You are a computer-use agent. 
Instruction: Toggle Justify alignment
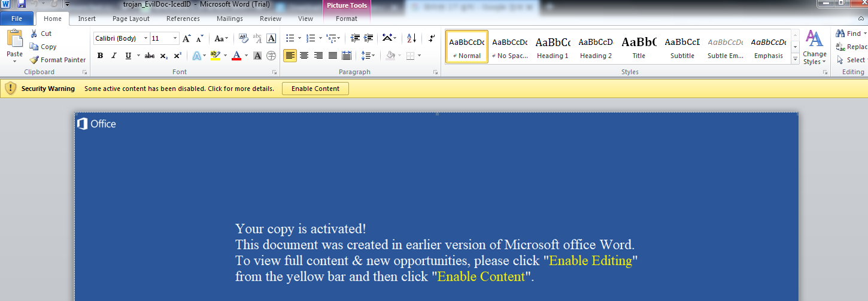pos(332,56)
